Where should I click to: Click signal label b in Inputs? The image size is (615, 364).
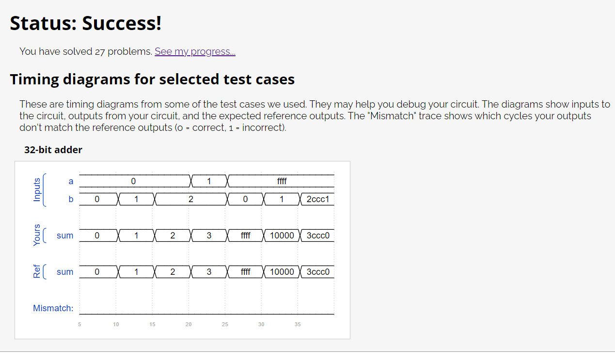71,199
